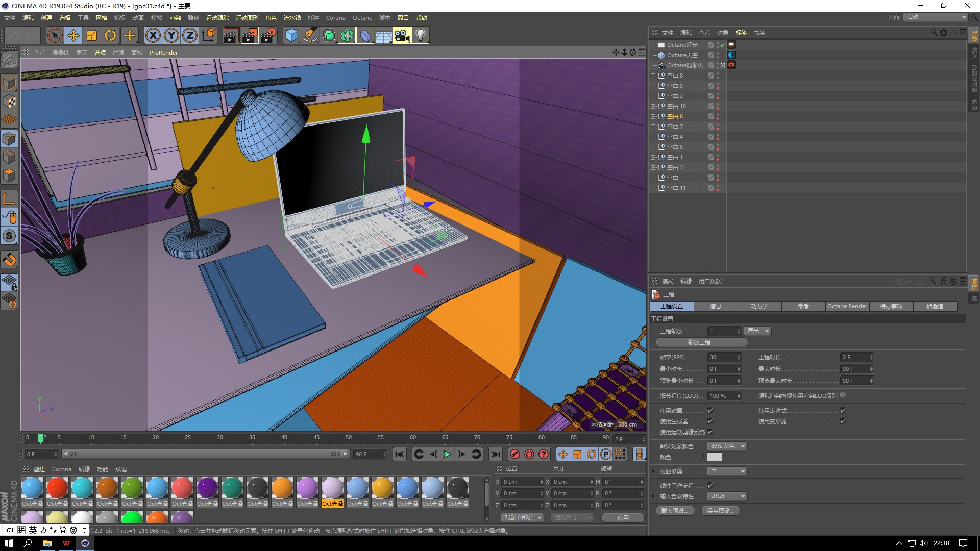The image size is (980, 551).
Task: Click the Camera object icon
Action: point(401,35)
